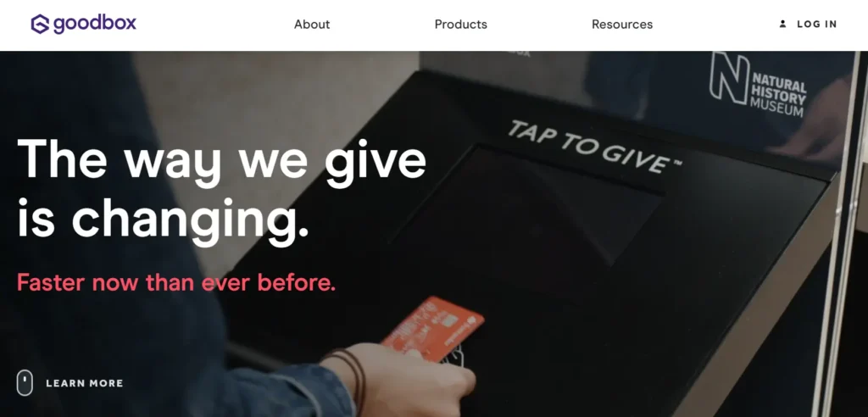The width and height of the screenshot is (868, 417).
Task: Click the goodbox wordmark text
Action: point(95,25)
